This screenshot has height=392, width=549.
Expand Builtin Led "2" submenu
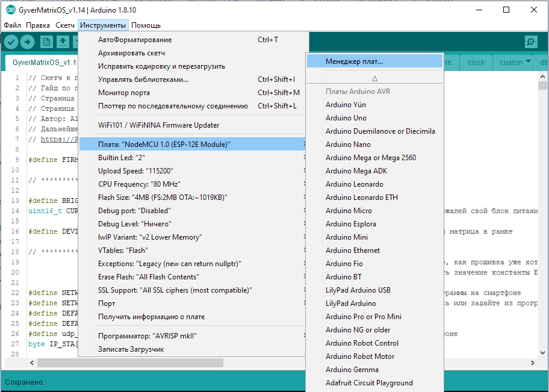193,158
